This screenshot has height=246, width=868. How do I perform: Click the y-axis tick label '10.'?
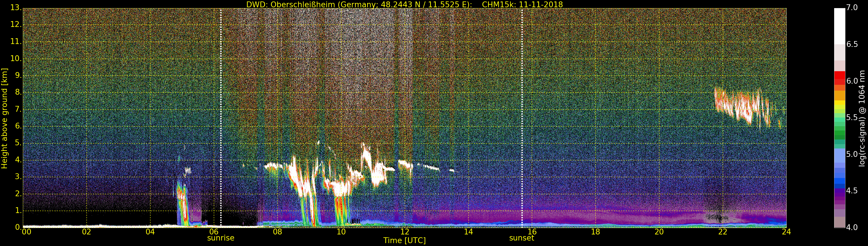coord(16,58)
